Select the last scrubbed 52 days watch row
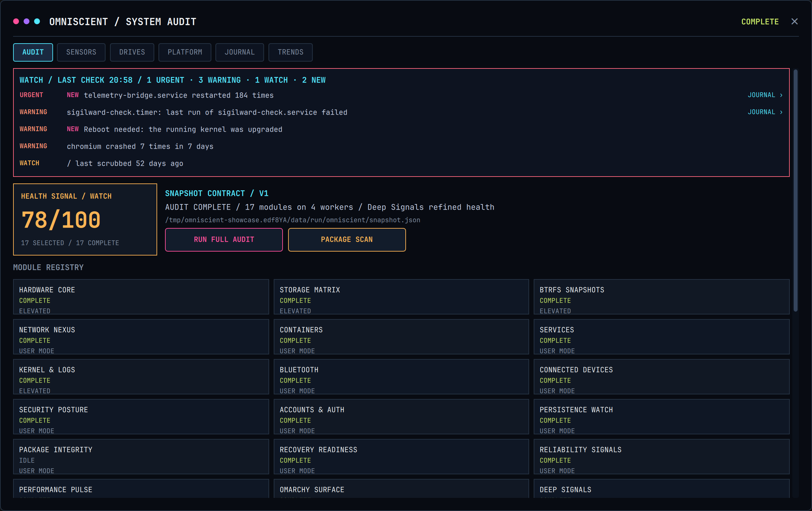This screenshot has height=511, width=812. 401,163
